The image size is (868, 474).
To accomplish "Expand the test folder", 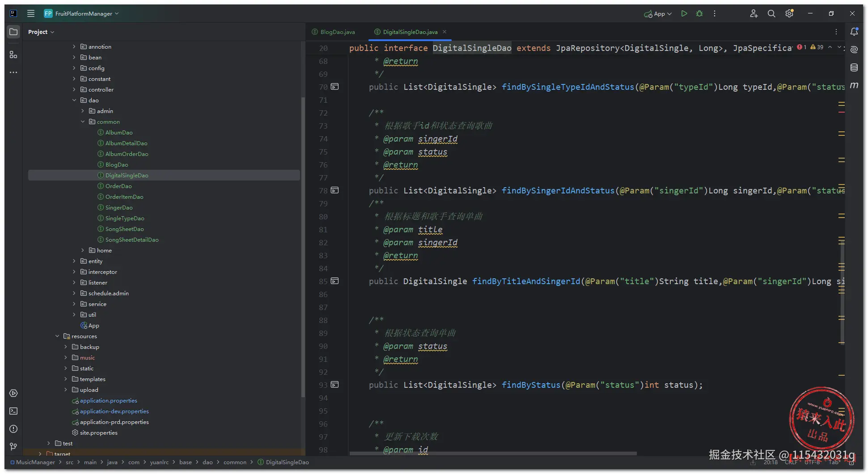I will 49,443.
